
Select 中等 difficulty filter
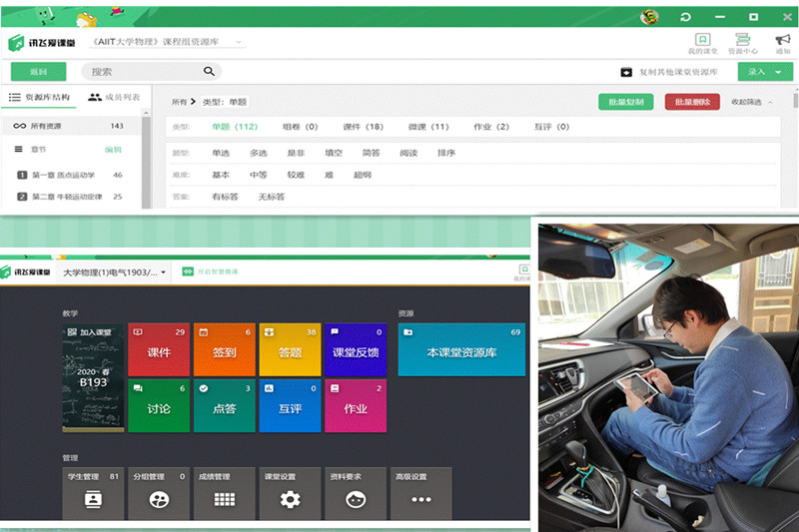tap(258, 175)
